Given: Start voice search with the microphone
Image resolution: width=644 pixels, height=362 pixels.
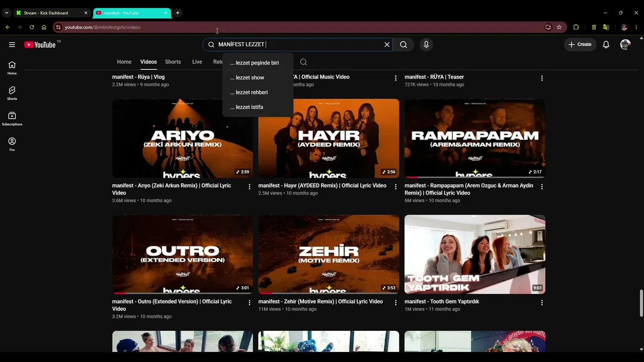Looking at the screenshot, I should 426,45.
